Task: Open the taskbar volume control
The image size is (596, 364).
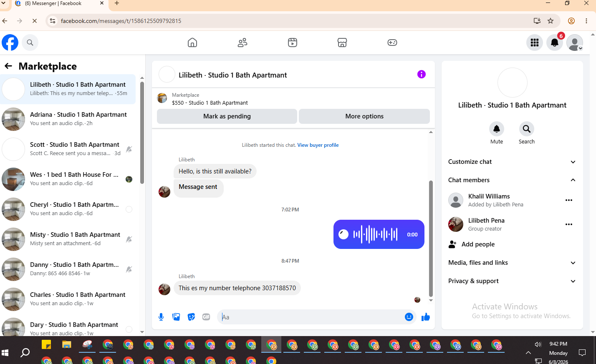Action: (538, 344)
